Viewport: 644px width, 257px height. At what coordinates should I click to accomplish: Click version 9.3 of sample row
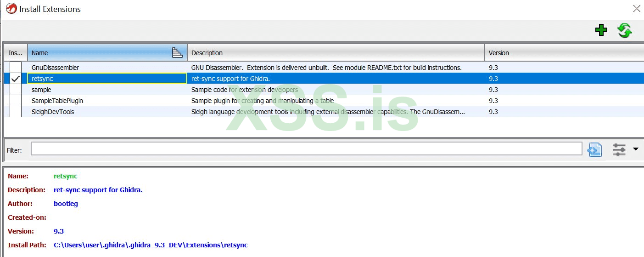tap(493, 90)
